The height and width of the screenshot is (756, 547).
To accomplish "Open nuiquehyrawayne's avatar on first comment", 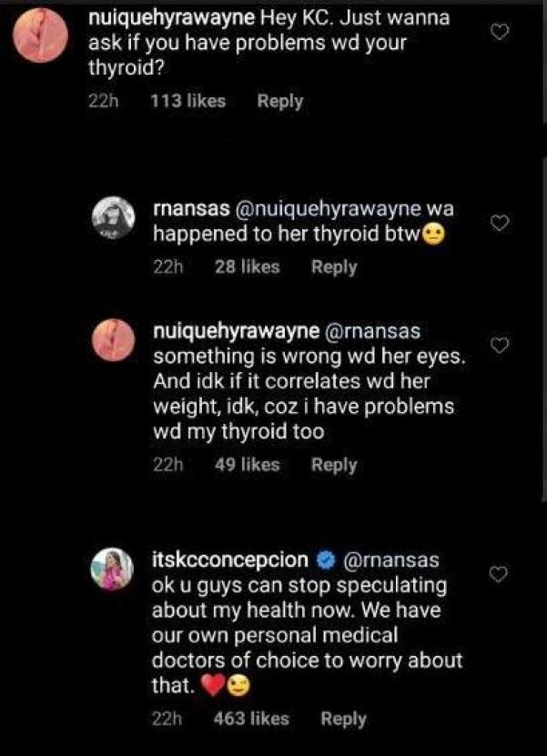I will coord(41,36).
